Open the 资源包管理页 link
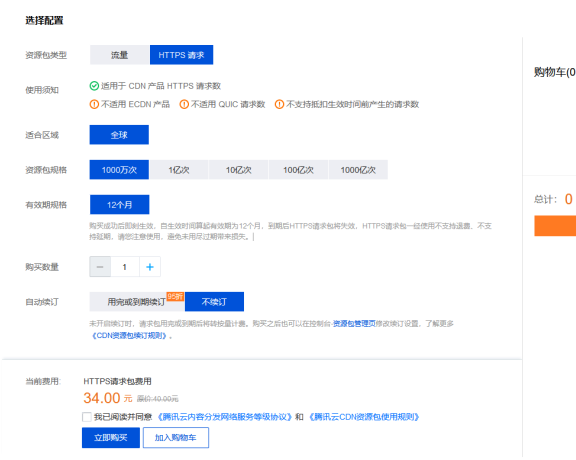 [354, 324]
